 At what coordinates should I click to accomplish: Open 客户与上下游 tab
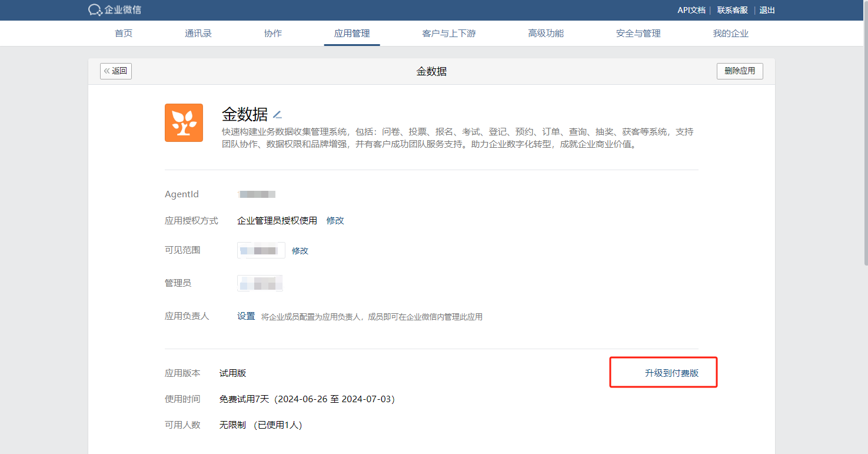click(x=449, y=34)
